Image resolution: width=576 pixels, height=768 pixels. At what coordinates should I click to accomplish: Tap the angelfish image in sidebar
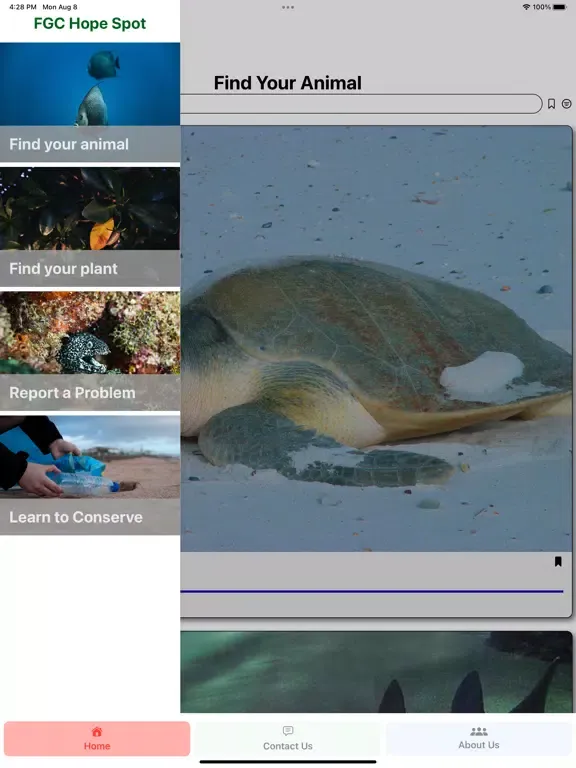90,84
